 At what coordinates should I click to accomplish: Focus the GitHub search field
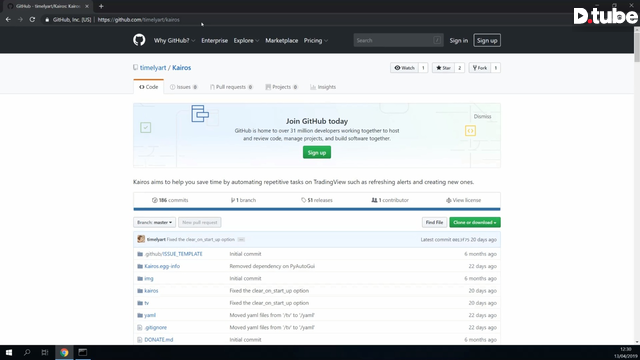tap(398, 40)
